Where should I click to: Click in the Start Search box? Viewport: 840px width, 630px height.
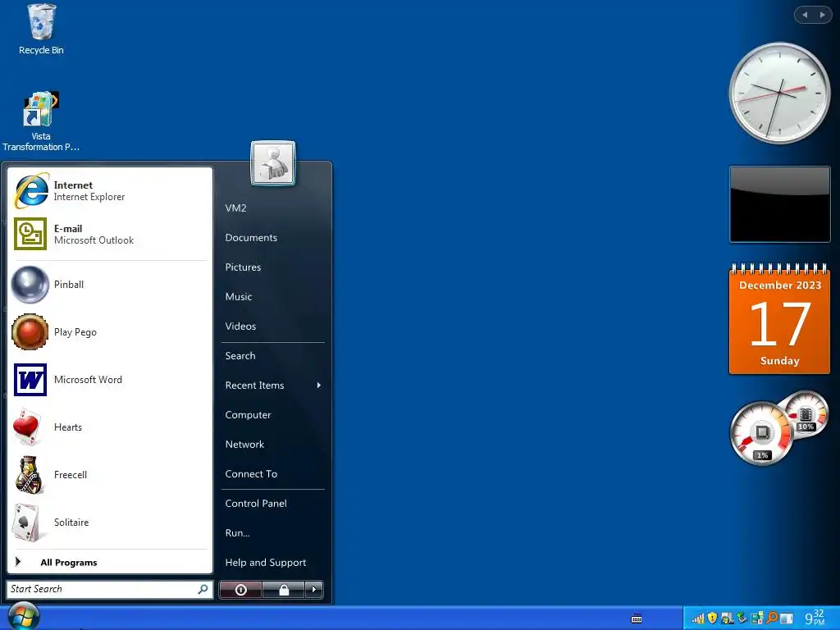(x=110, y=589)
